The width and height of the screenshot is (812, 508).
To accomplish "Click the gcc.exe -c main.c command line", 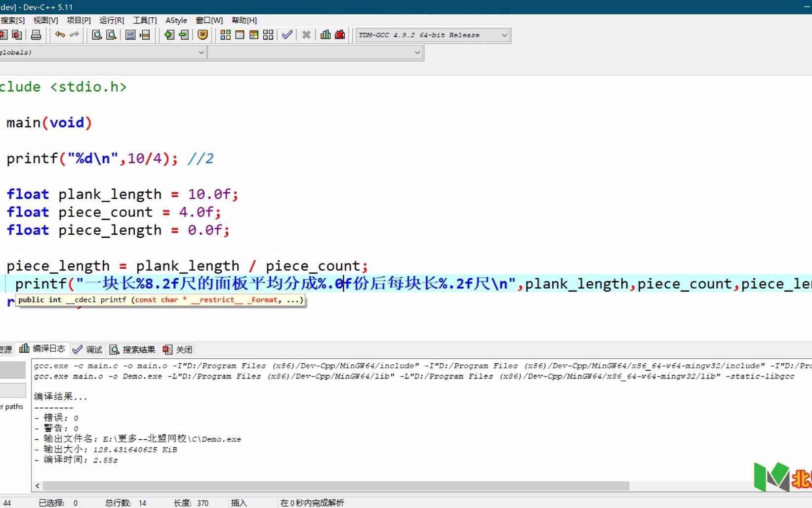I will coord(422,366).
